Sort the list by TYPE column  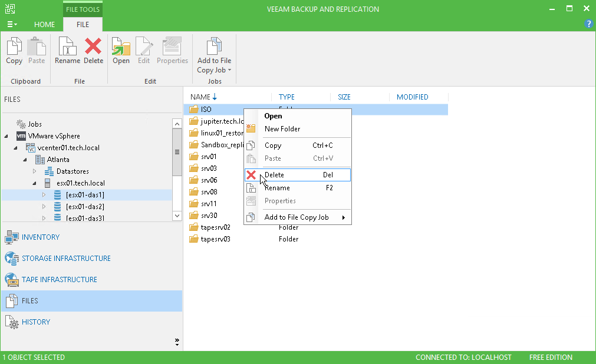287,97
